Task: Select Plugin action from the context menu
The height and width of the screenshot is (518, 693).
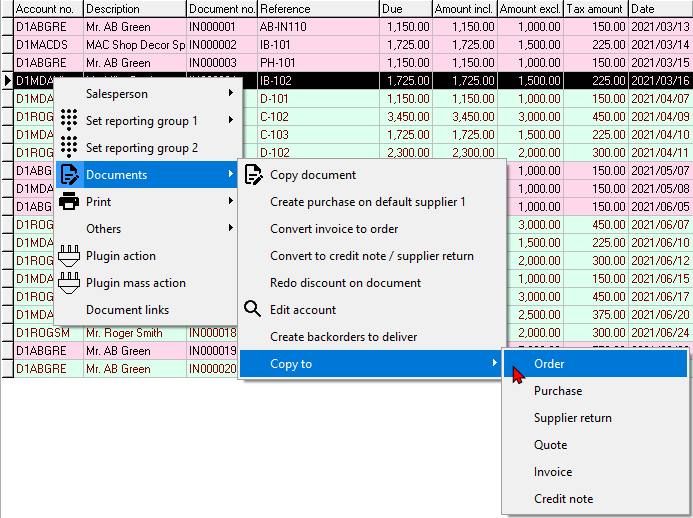Action: 147,255
